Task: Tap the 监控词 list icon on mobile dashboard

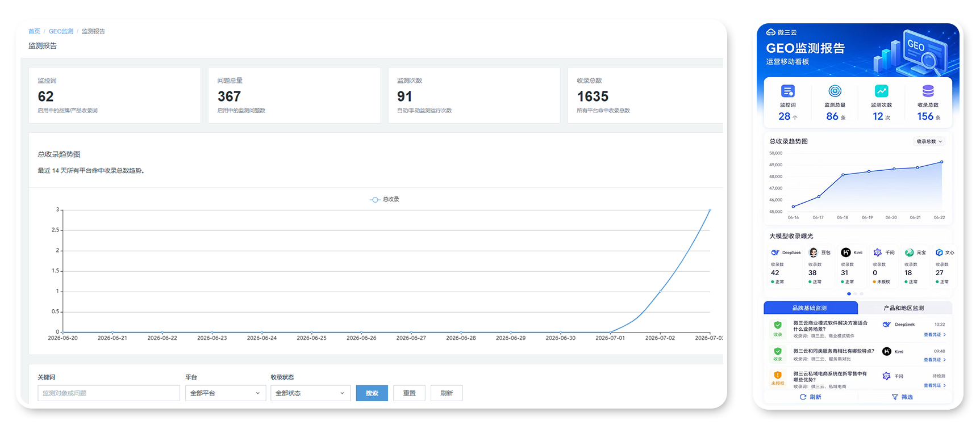Action: [787, 91]
